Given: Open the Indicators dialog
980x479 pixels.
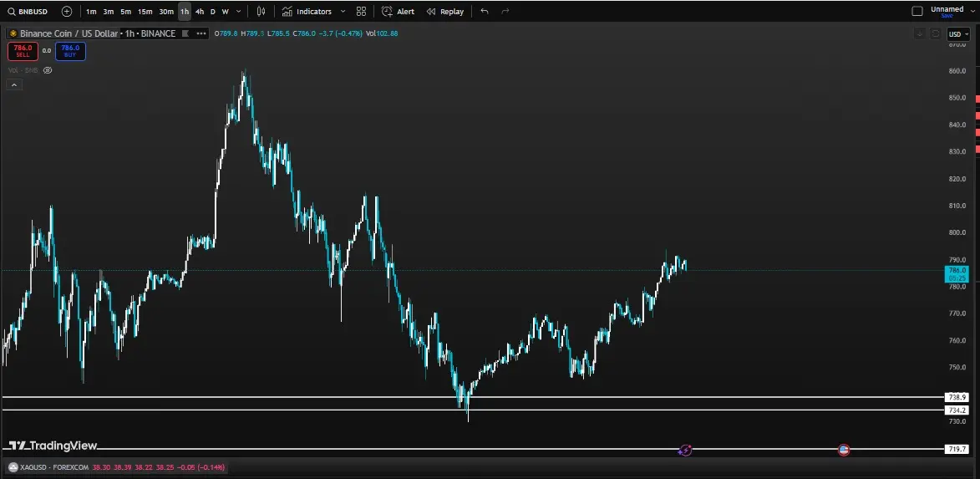Looking at the screenshot, I should tap(307, 11).
